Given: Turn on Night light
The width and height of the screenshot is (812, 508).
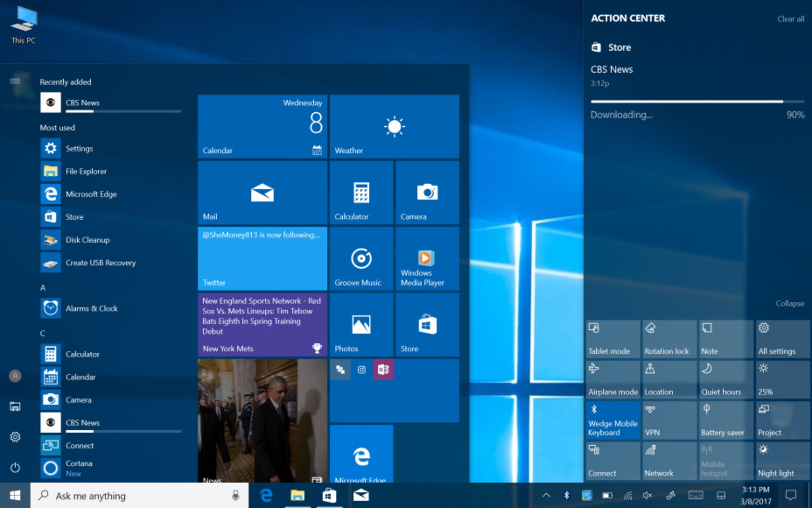Looking at the screenshot, I should [x=782, y=461].
